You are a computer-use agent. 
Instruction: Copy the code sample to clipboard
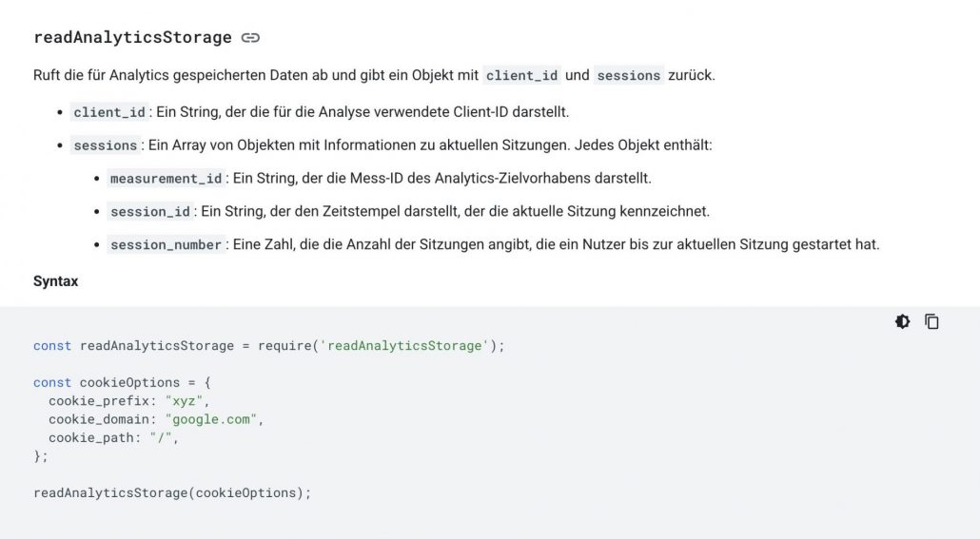pyautogui.click(x=931, y=321)
